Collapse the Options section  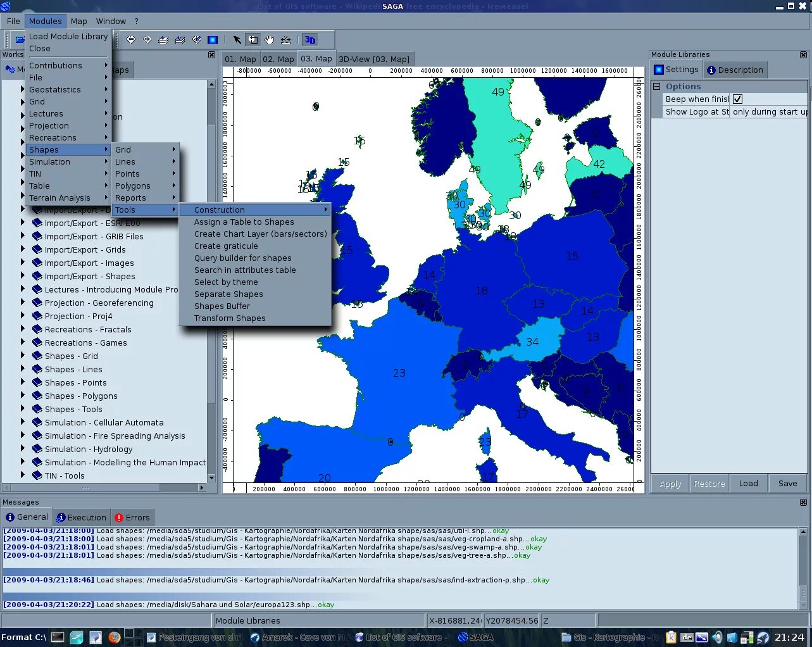click(x=657, y=86)
